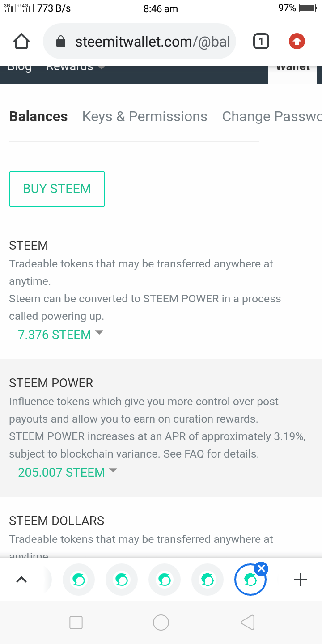Tap the browser home icon

21,42
